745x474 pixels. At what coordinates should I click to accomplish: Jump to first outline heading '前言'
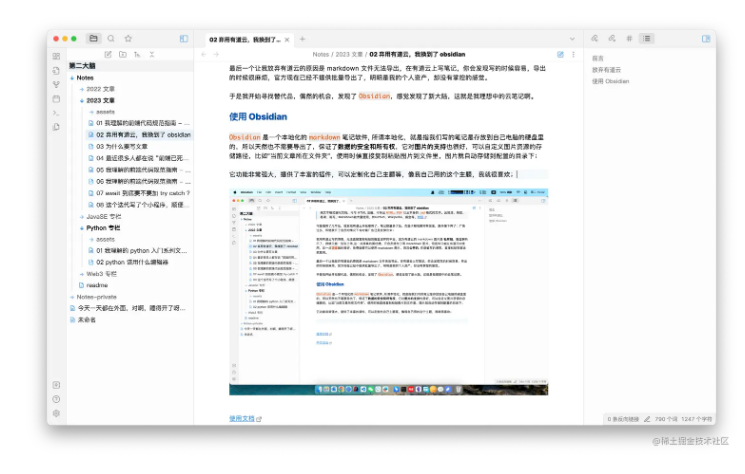[x=598, y=58]
